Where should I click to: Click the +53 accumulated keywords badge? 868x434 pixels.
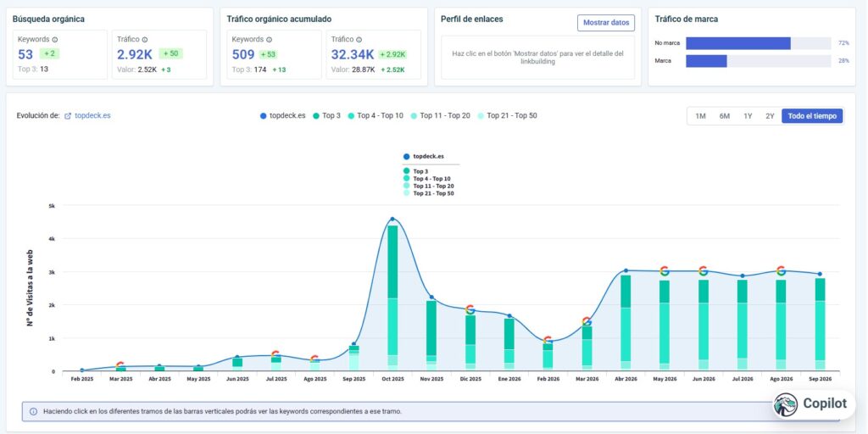coord(269,54)
